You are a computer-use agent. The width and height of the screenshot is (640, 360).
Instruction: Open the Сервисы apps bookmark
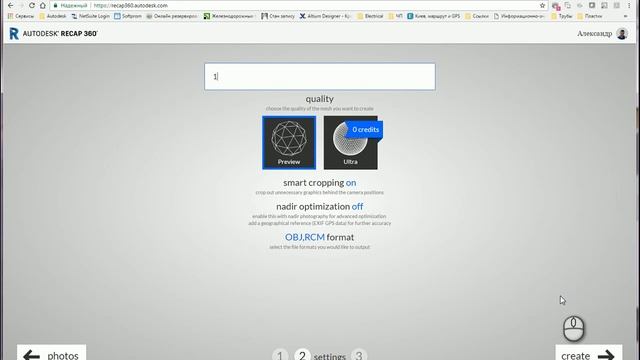(21, 16)
